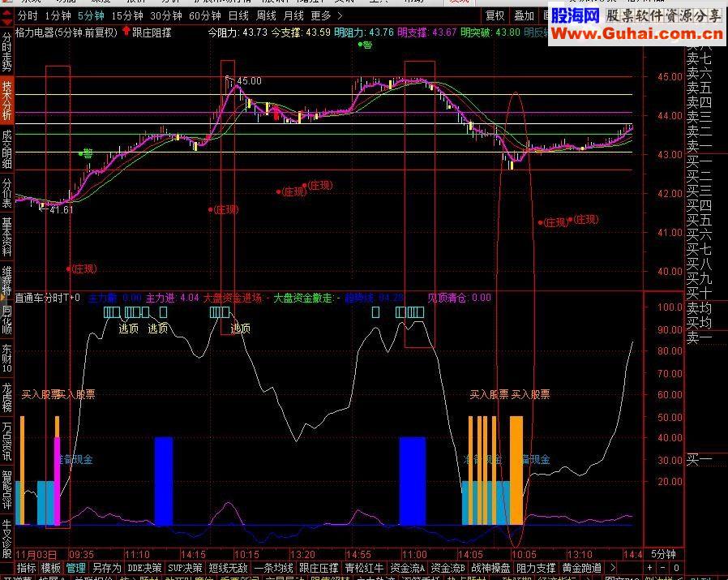The image size is (728, 580).
Task: Click the minus zoom button
Action: pyautogui.click(x=662, y=568)
